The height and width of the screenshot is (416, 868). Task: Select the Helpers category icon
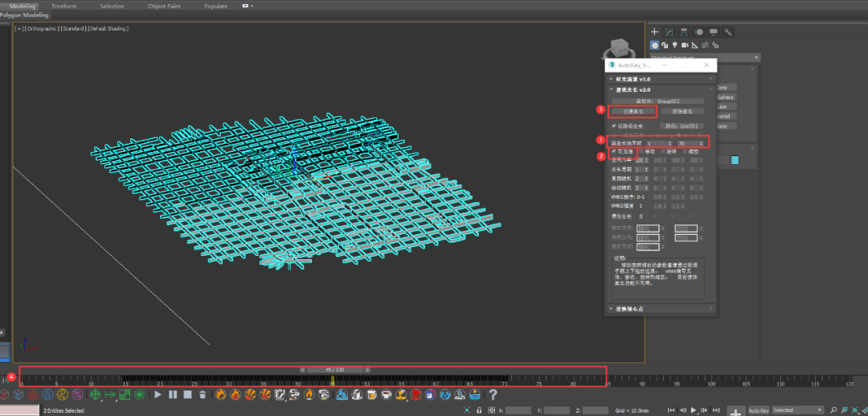click(x=695, y=45)
